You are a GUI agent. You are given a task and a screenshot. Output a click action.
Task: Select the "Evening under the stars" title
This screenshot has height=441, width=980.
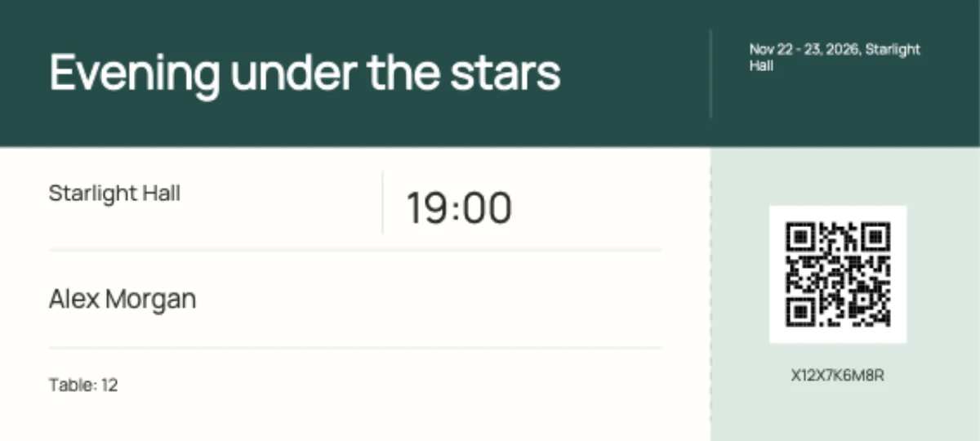pos(305,73)
